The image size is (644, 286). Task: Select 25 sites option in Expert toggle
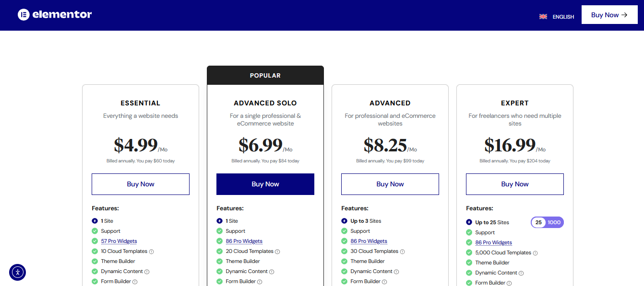538,222
